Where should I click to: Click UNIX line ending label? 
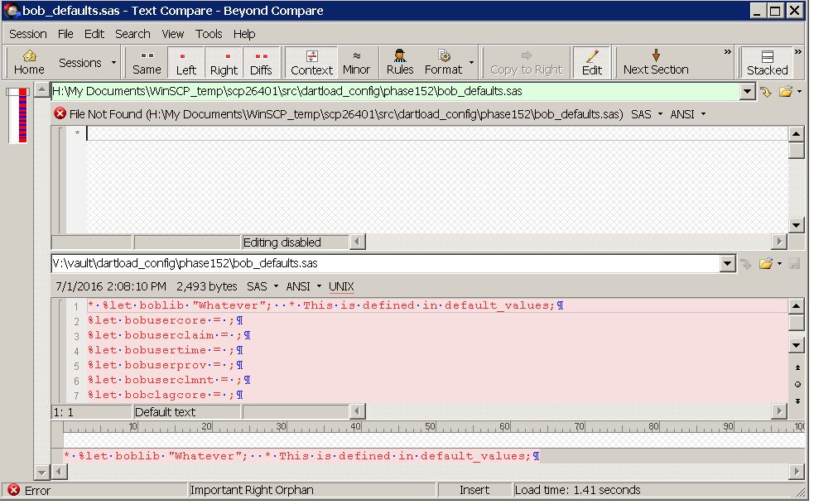point(341,286)
